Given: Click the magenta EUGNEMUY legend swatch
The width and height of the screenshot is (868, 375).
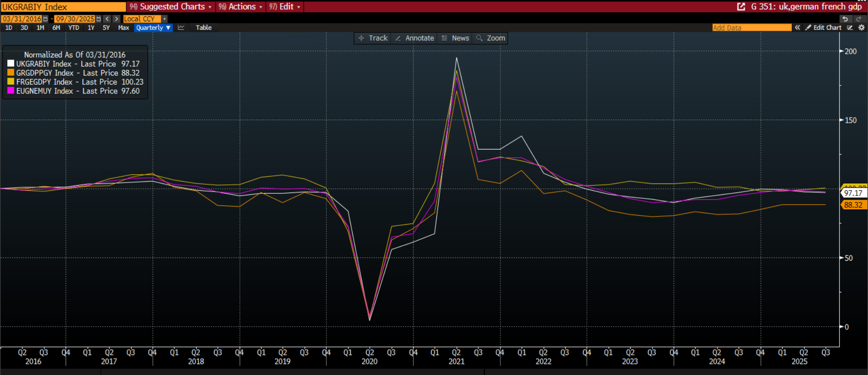Looking at the screenshot, I should [11, 91].
